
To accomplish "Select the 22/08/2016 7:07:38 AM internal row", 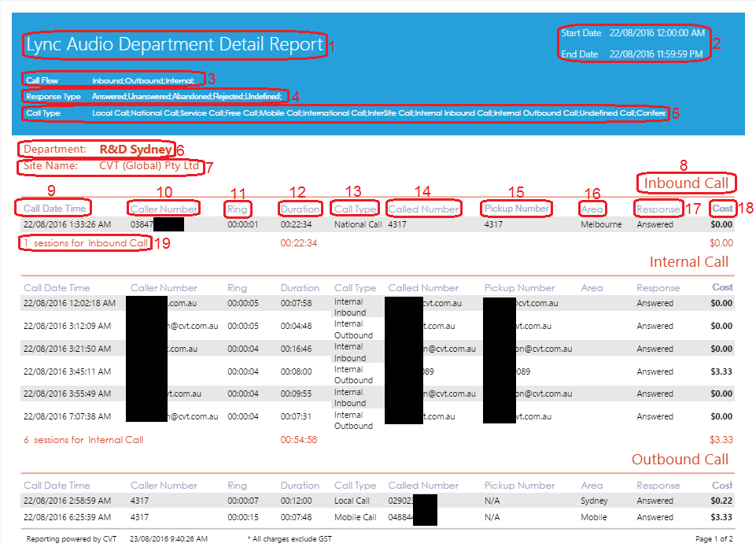I will [x=378, y=416].
